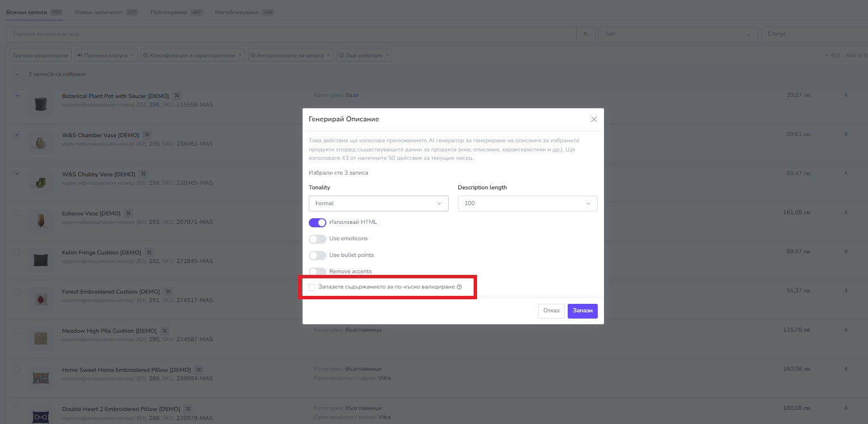Uncheck the W&S Chamber Vase row checkbox
The width and height of the screenshot is (868, 424).
pyautogui.click(x=16, y=134)
